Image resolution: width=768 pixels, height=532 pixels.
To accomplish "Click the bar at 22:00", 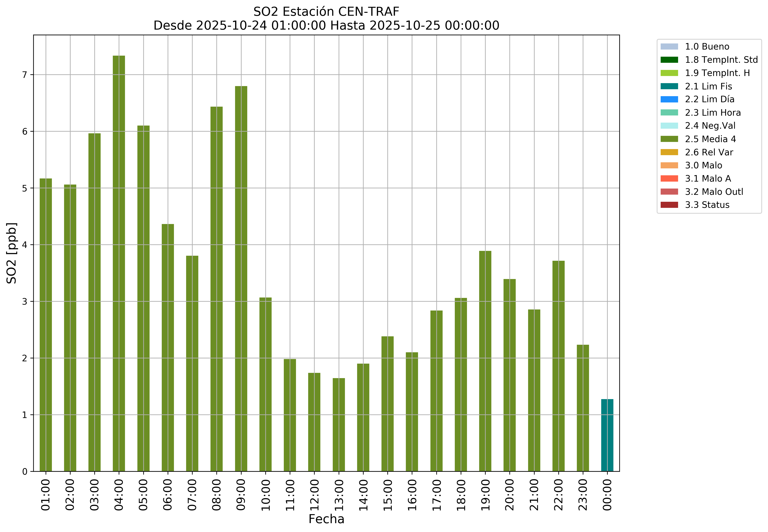I will pyautogui.click(x=558, y=366).
